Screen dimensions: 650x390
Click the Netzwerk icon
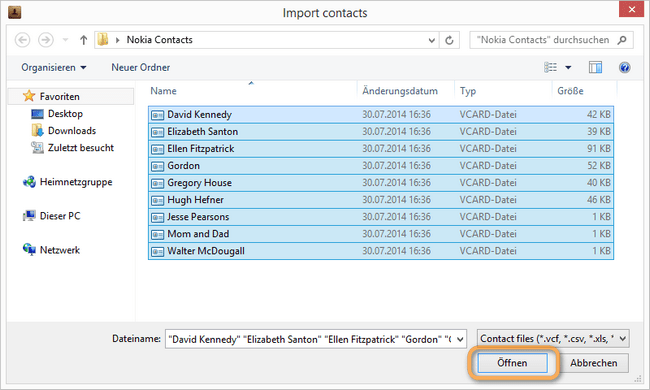pos(29,249)
